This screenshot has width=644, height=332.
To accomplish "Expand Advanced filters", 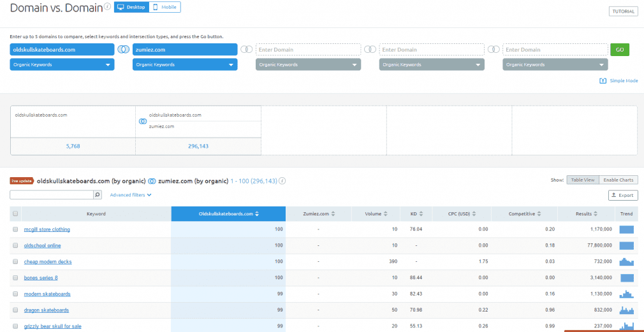I will click(131, 195).
